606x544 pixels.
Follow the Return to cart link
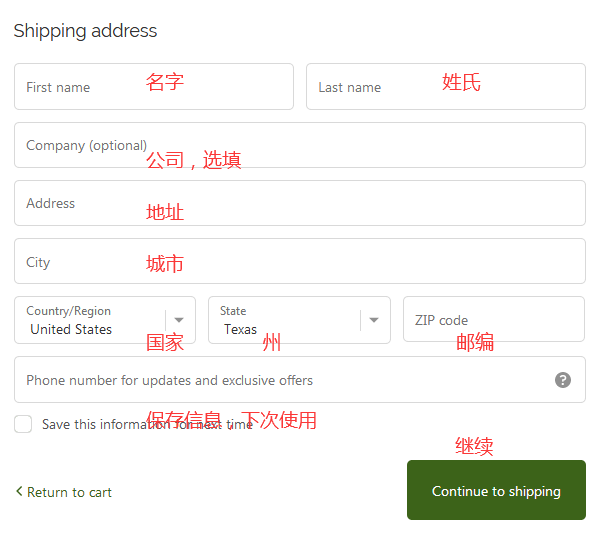[69, 492]
